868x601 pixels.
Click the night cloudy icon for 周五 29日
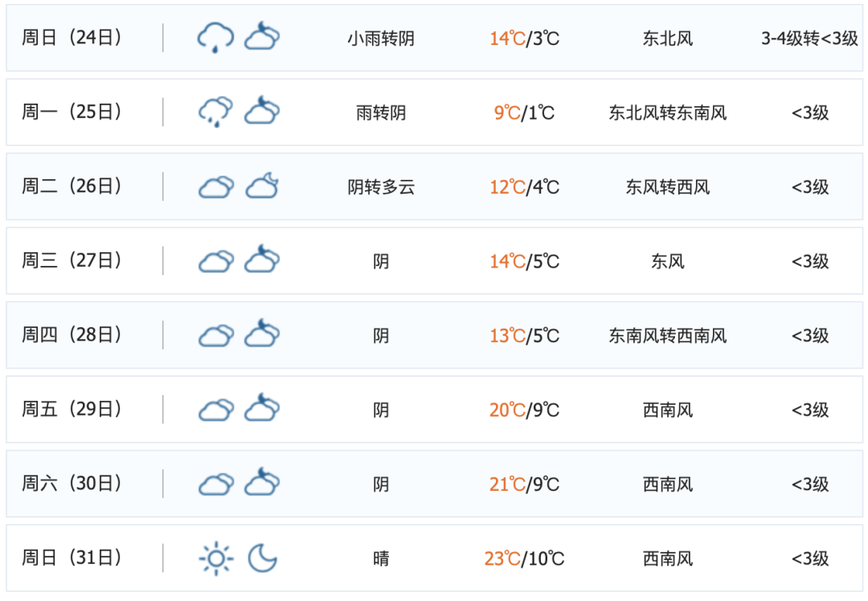click(x=262, y=410)
